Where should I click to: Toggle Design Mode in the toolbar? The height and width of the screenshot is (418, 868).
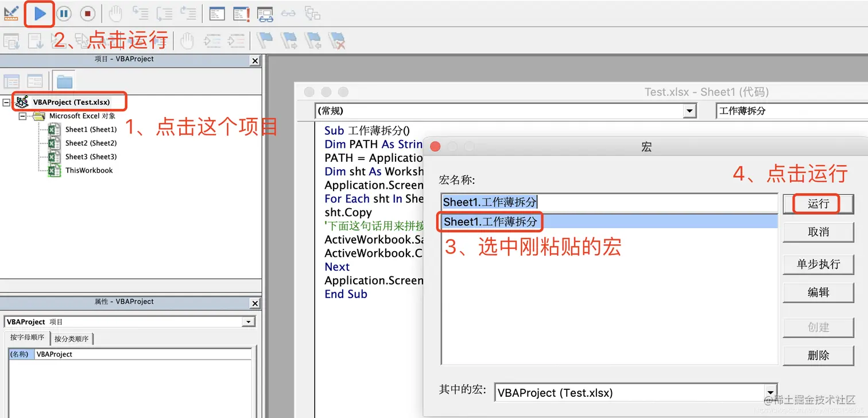(x=11, y=13)
